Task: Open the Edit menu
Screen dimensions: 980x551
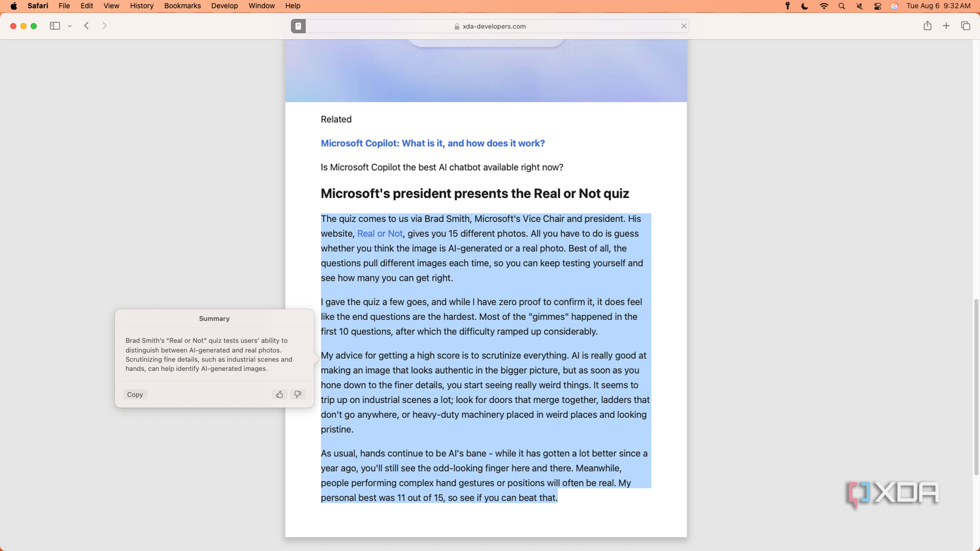Action: [x=87, y=6]
